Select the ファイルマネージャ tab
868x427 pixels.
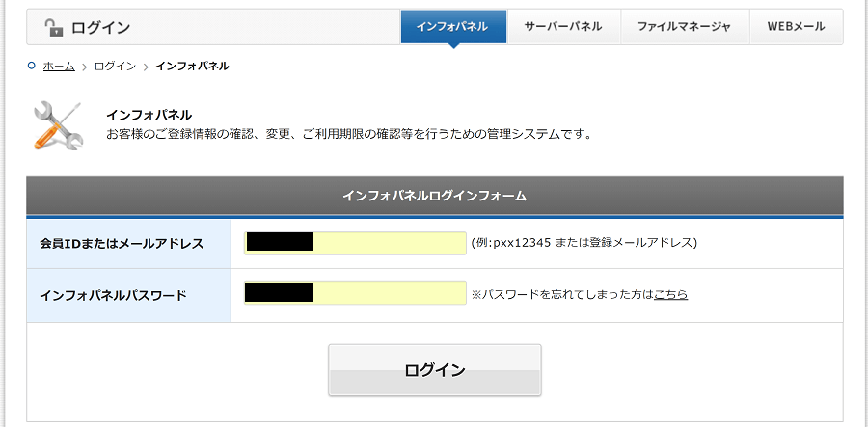(x=684, y=27)
